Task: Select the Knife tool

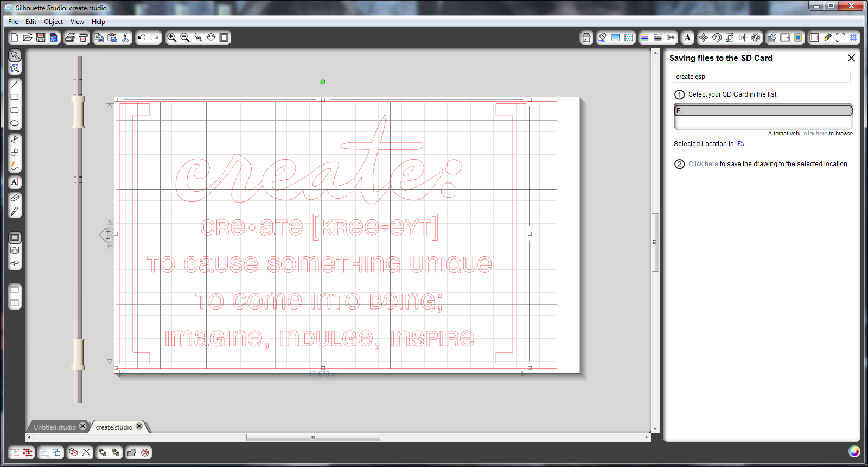Action: click(15, 211)
